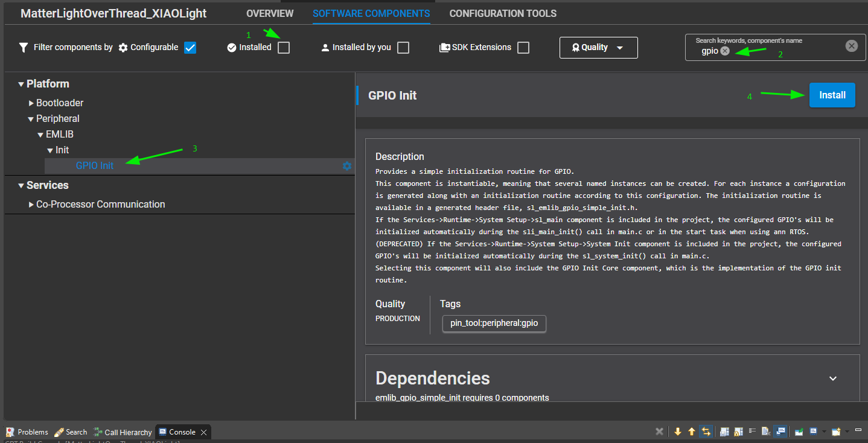Collapse the EMLIB tree node
This screenshot has height=443, width=868.
pos(40,135)
